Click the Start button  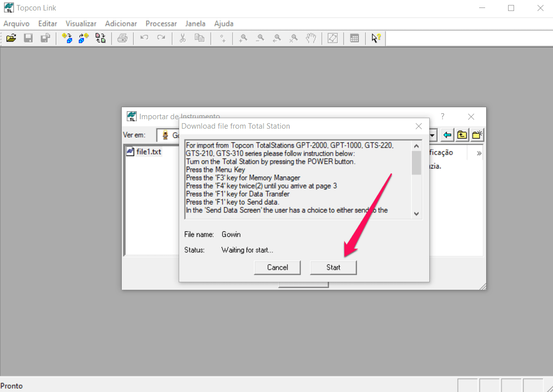[x=333, y=267]
